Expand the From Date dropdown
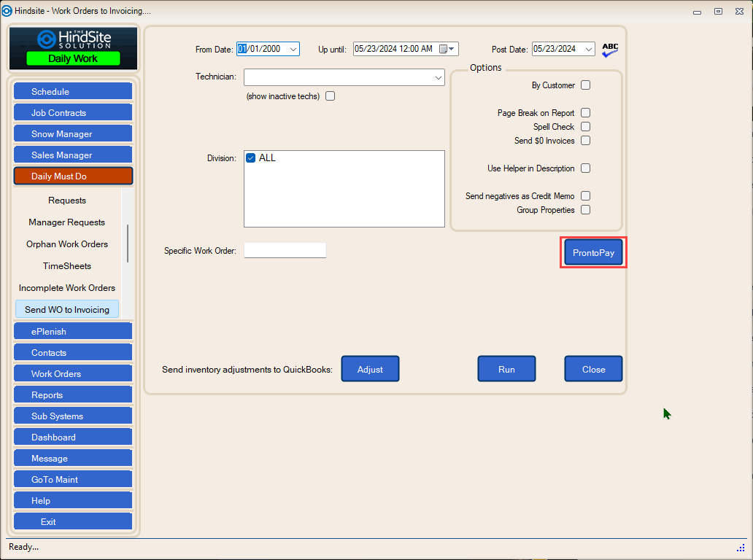Screen dimensions: 753x560 coord(293,49)
